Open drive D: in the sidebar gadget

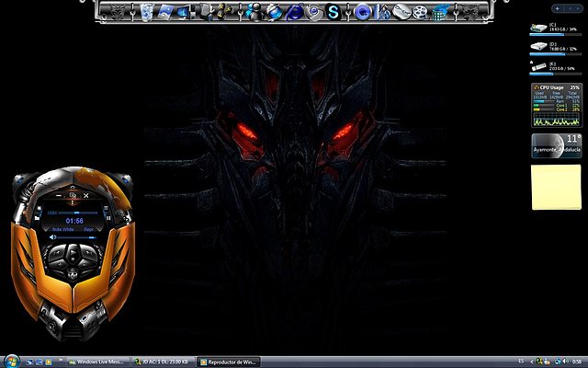556,49
